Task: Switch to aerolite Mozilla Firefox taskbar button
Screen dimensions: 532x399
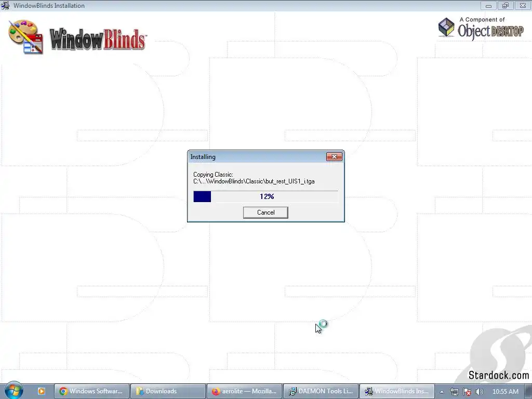Action: tap(244, 391)
